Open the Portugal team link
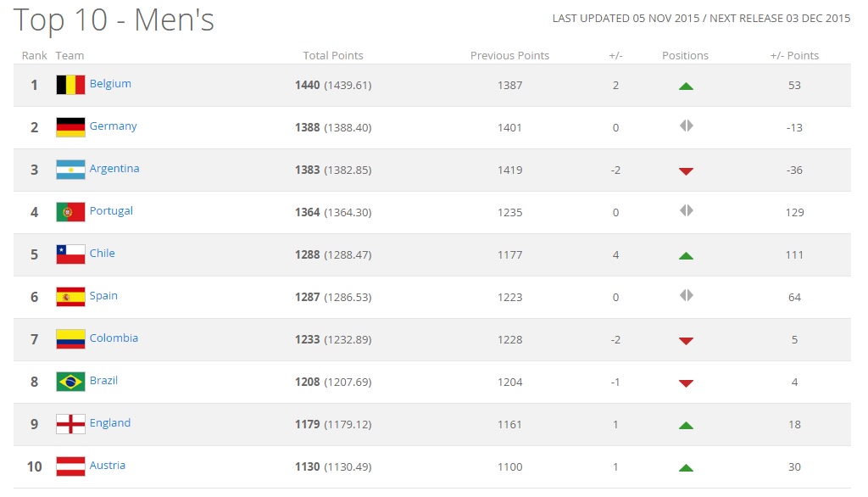This screenshot has width=868, height=497. pyautogui.click(x=111, y=211)
